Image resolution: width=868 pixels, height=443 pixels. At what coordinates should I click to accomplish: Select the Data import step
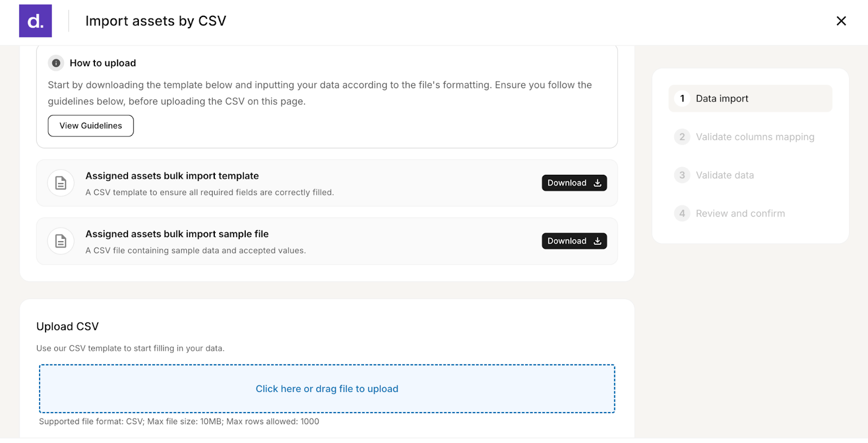point(750,98)
